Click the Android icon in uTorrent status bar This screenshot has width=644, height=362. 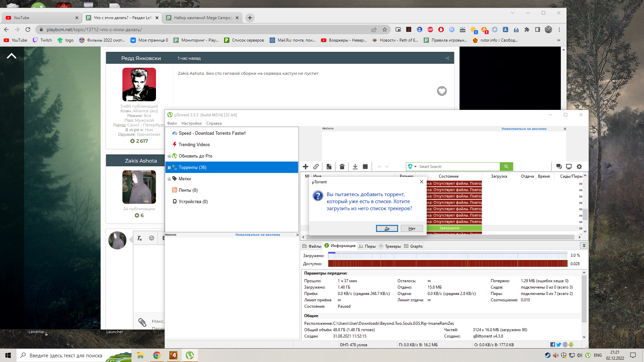click(x=571, y=345)
